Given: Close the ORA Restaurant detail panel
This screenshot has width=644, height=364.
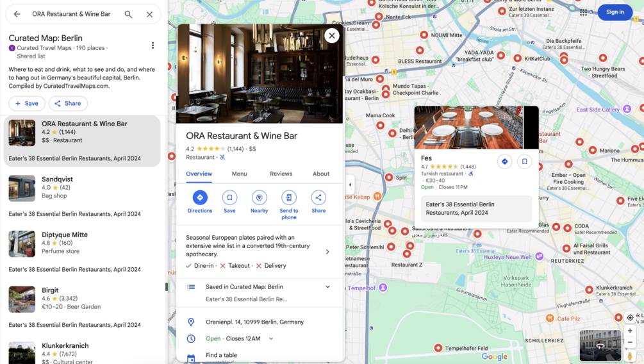Looking at the screenshot, I should pos(332,36).
